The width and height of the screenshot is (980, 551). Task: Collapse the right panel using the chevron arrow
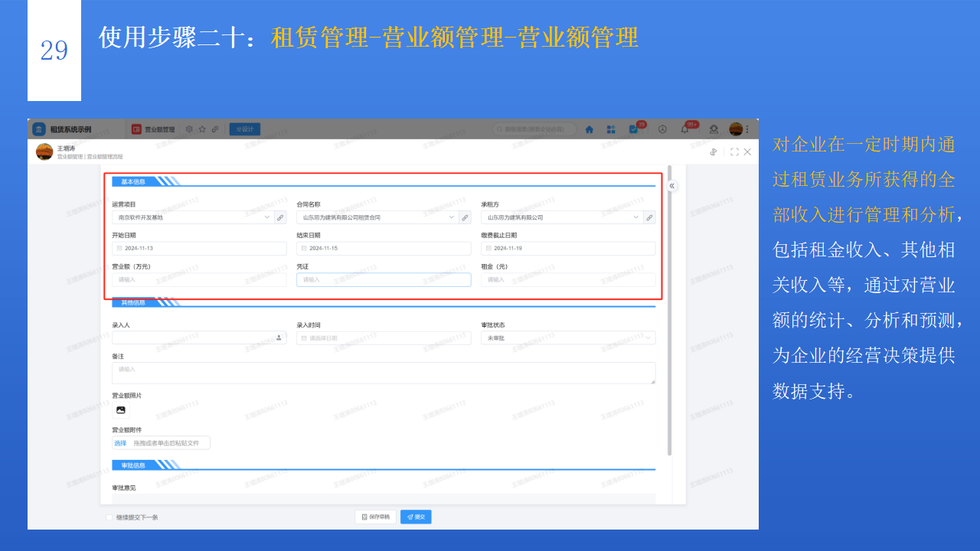[x=671, y=186]
